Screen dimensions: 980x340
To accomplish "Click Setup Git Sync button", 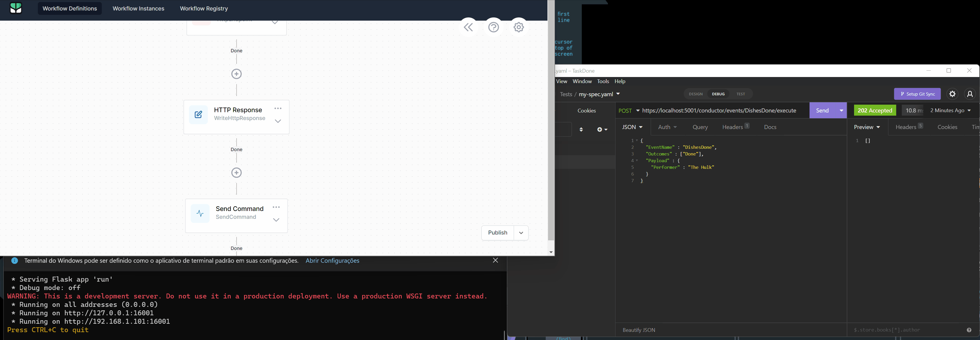I will [917, 94].
